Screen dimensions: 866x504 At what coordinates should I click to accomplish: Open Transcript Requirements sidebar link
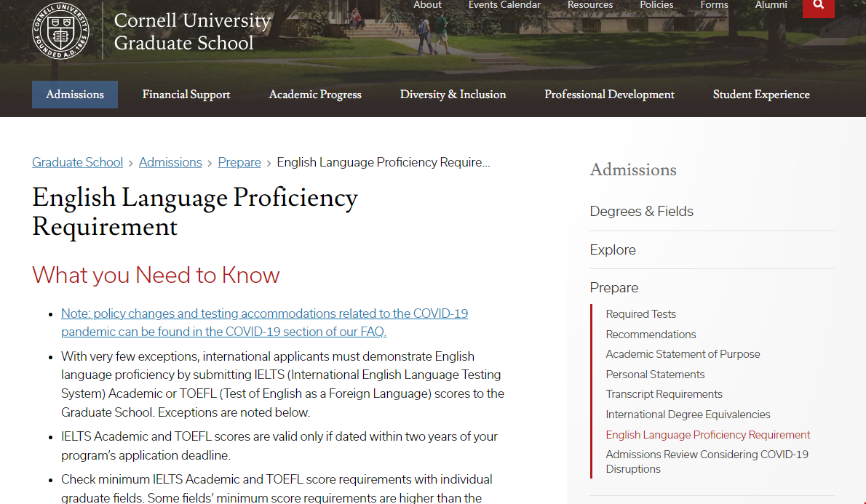click(x=664, y=394)
